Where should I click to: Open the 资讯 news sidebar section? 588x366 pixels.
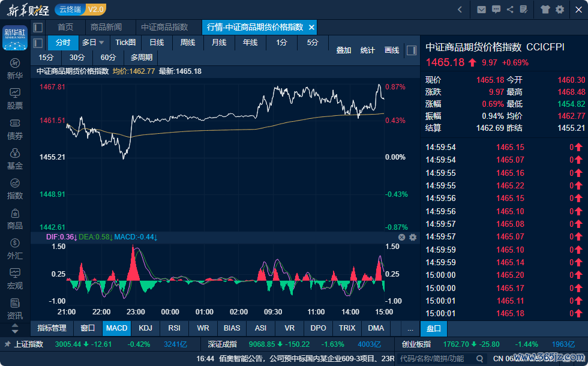click(14, 309)
